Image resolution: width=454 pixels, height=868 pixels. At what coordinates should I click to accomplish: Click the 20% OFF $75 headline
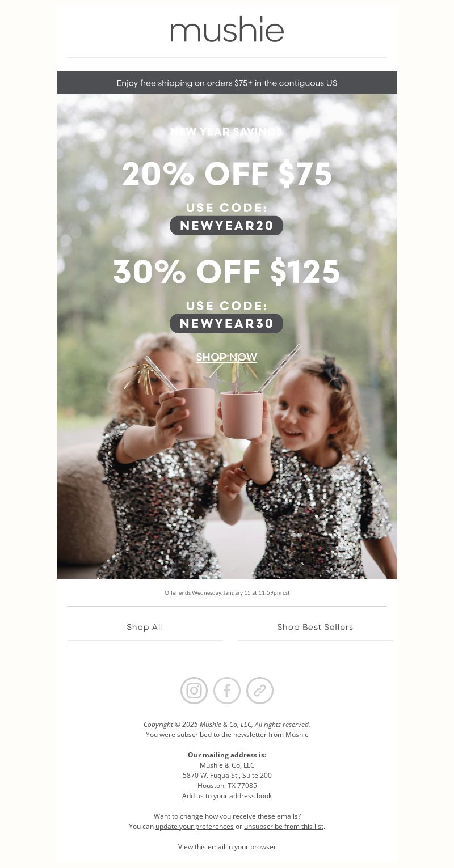(227, 174)
